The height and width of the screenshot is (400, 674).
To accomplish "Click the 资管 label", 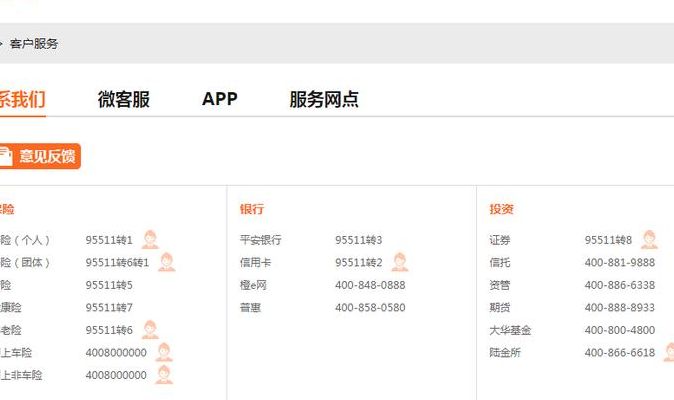I will pos(500,285).
